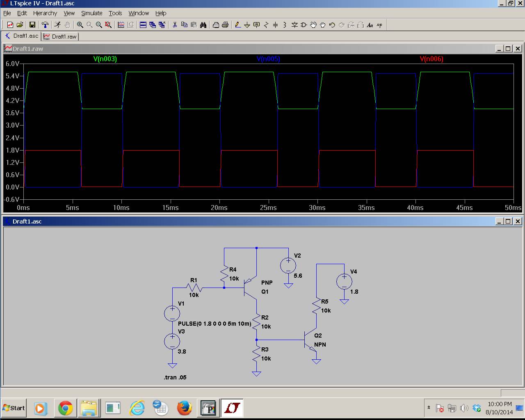Select the Move open-hand tool

pyautogui.click(x=313, y=25)
